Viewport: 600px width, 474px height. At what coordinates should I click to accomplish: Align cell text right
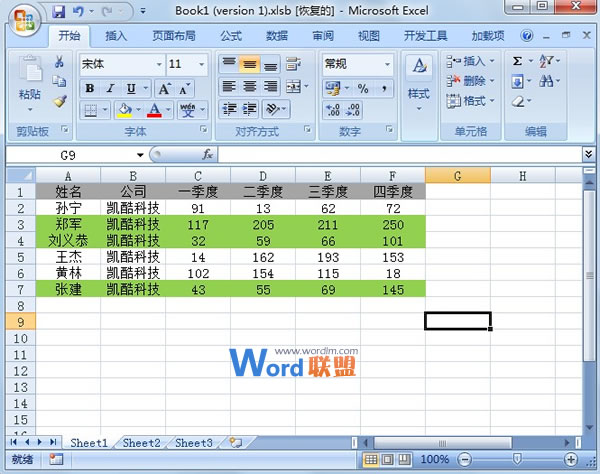pyautogui.click(x=270, y=87)
